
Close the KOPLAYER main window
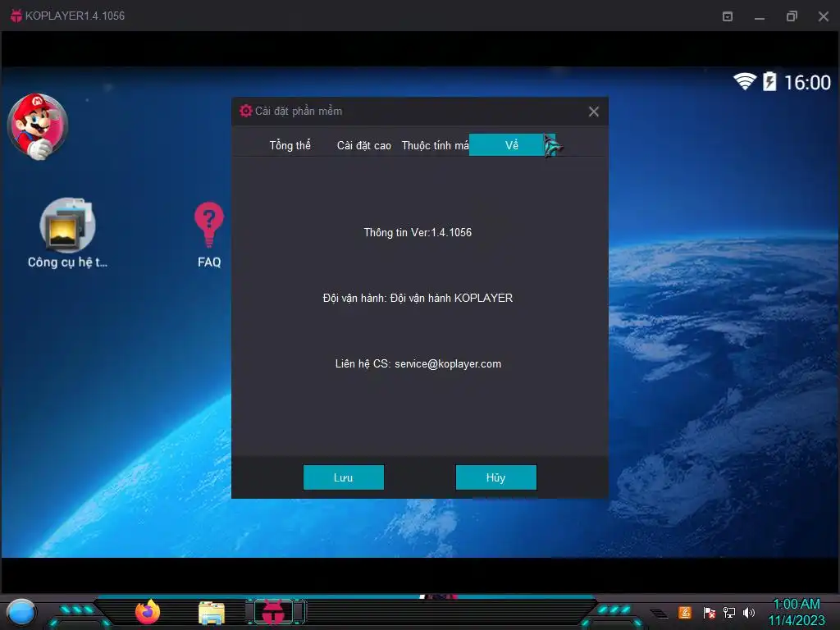[x=824, y=16]
